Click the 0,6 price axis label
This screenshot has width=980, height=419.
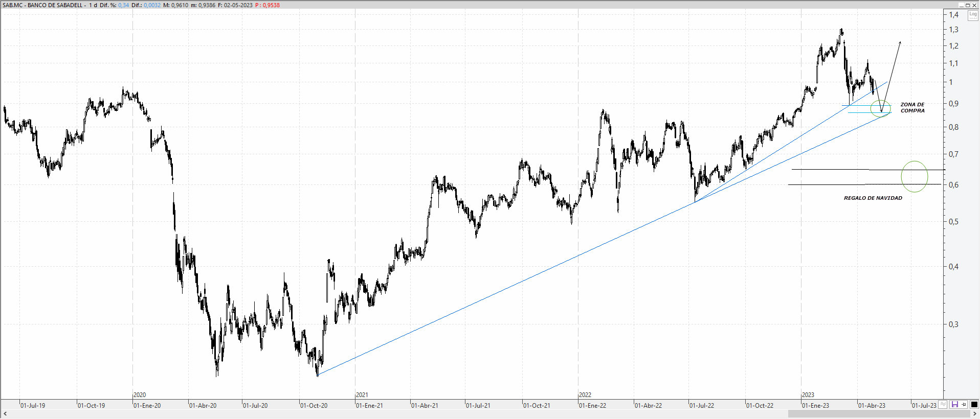click(x=954, y=185)
